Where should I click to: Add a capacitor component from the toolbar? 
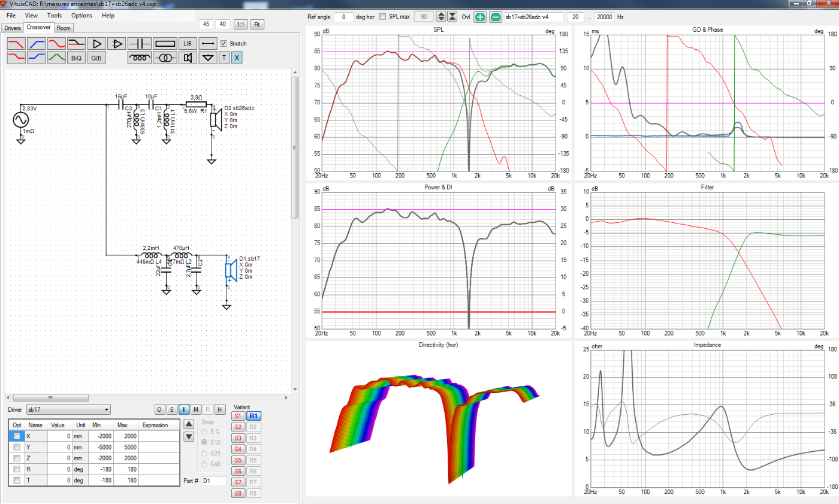coord(141,43)
